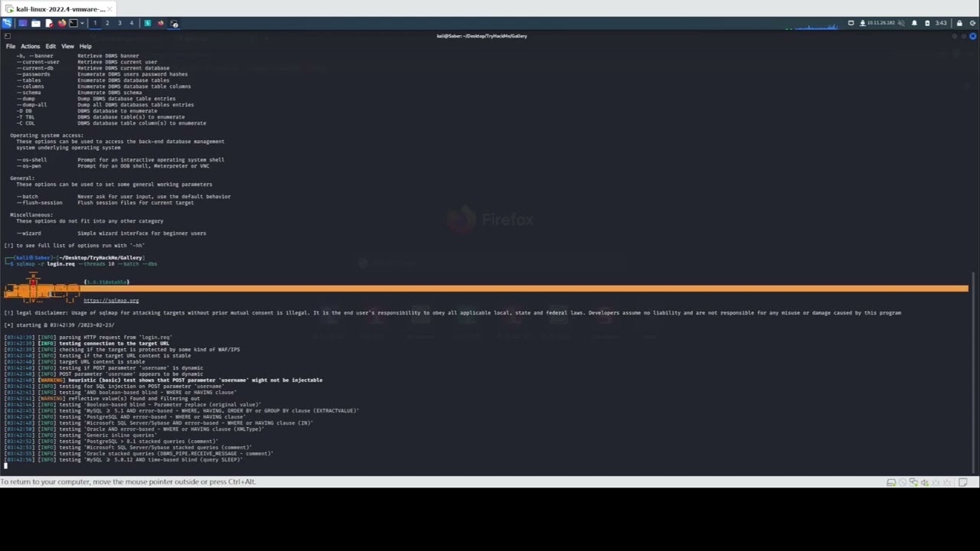The image size is (980, 551).
Task: Click the 'Generic inline queries' log line
Action: tap(82, 435)
